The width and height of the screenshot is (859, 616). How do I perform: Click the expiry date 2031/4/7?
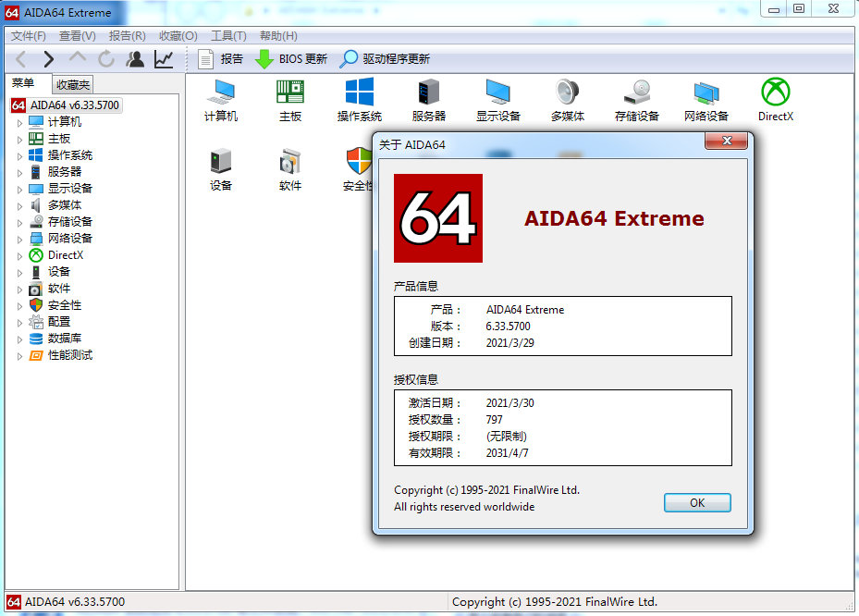click(507, 453)
